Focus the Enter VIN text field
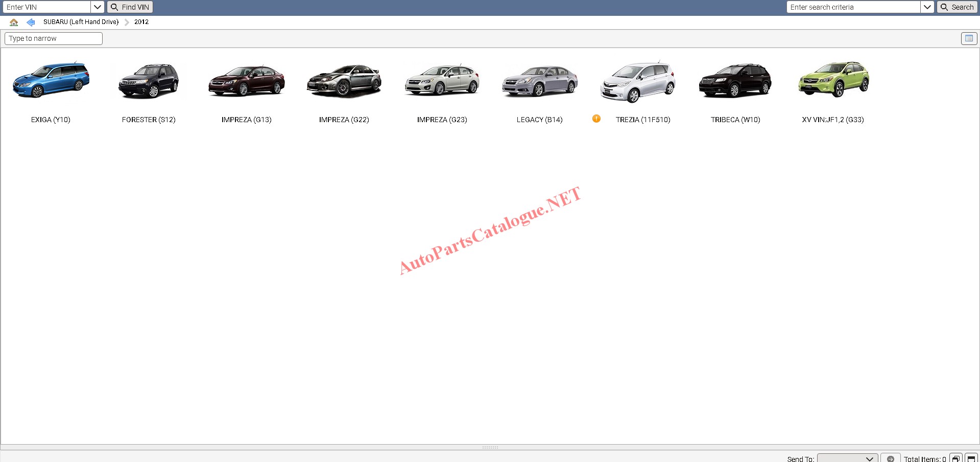Viewport: 980px width, 462px height. point(46,7)
